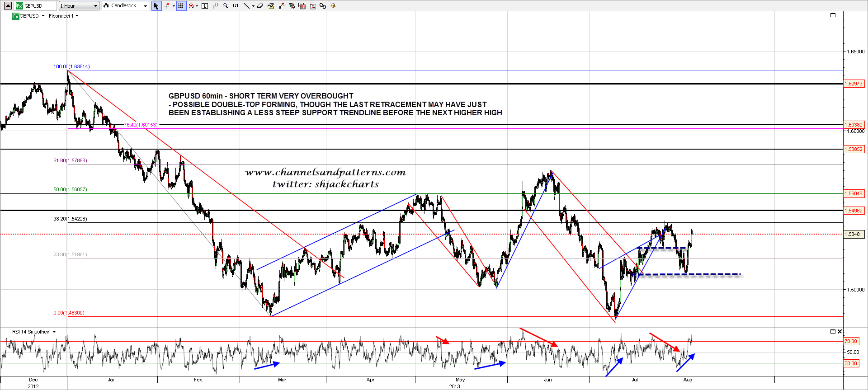Open the add indicator tool
The width and height of the screenshot is (868, 390).
point(192,6)
